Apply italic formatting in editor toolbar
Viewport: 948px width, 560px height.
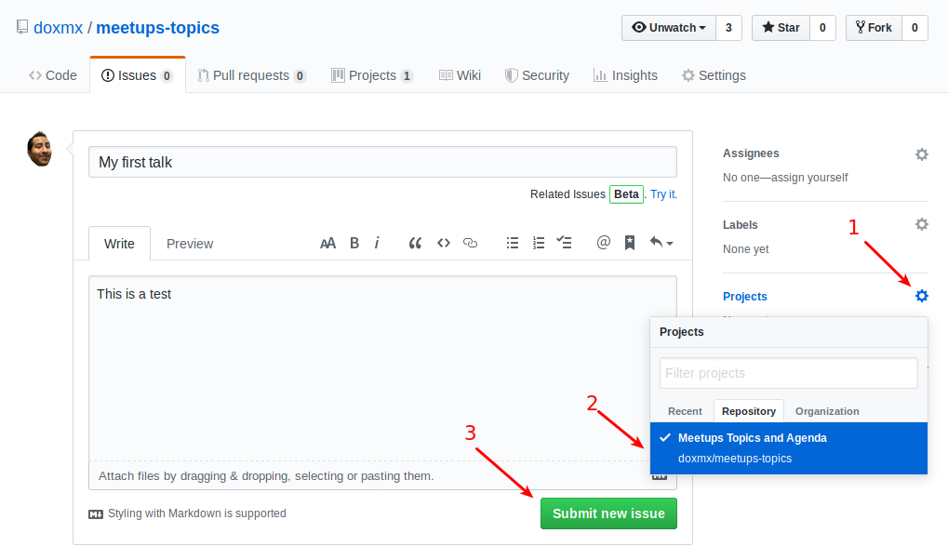point(377,243)
